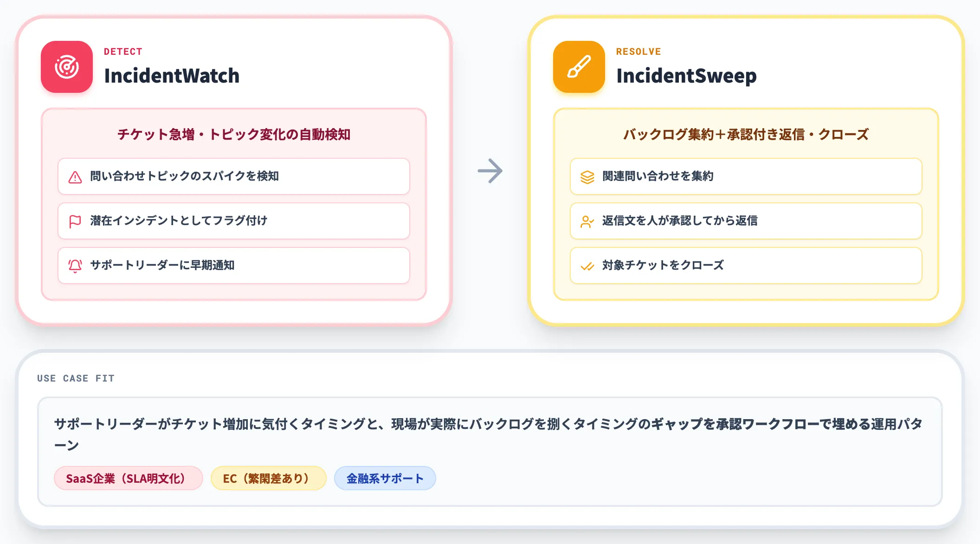Click the user-check icon for human approval
Screen dimensions: 980x544
pos(587,221)
